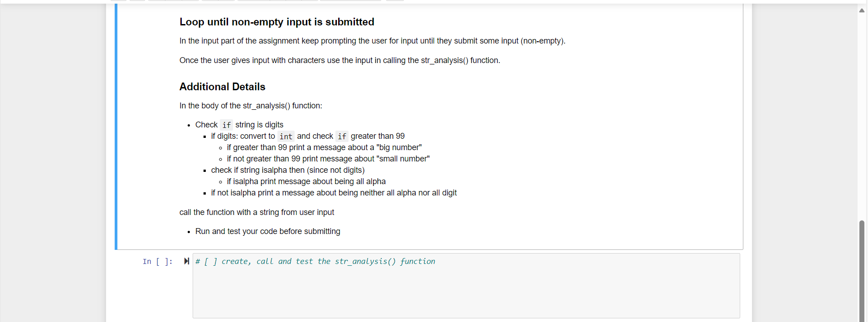Click the heading Loop until non-empty input is submitted
The image size is (868, 322).
tap(276, 22)
